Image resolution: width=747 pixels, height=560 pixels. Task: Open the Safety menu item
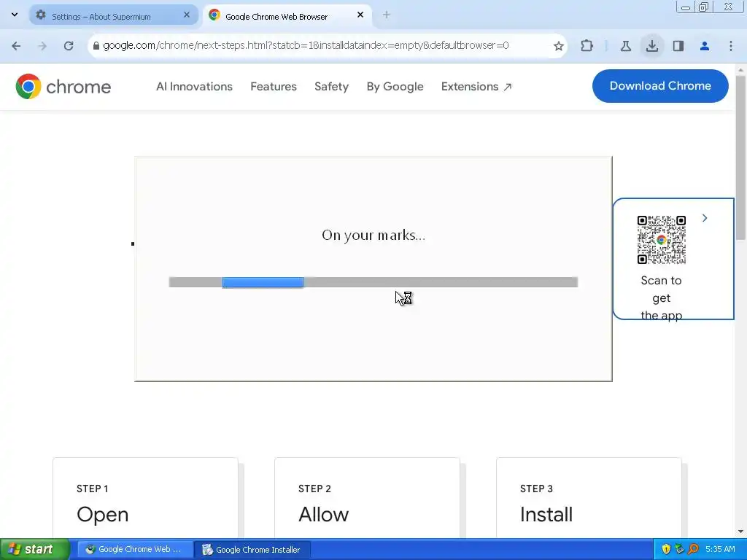click(332, 87)
